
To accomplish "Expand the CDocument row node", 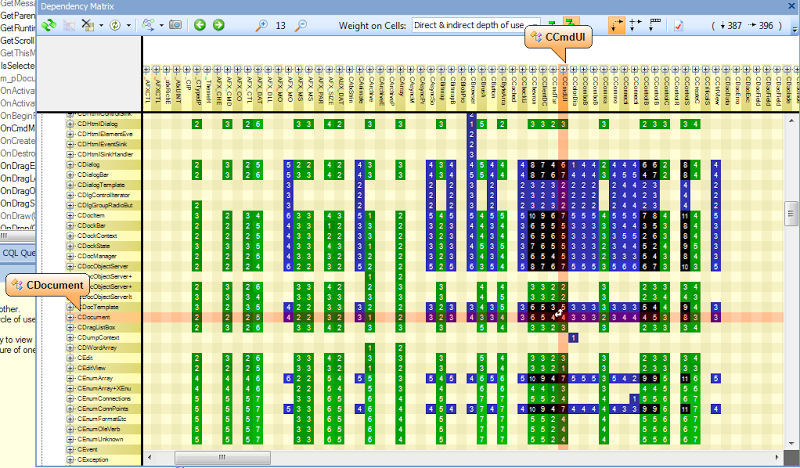I will pos(70,317).
